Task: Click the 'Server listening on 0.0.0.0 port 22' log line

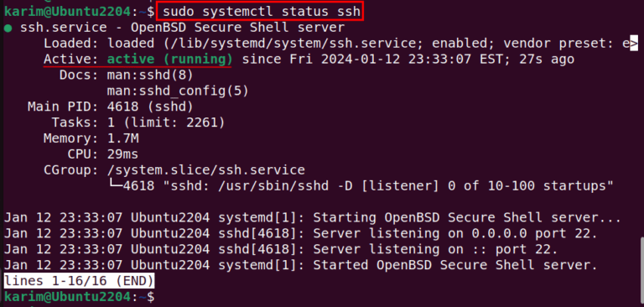Action: click(x=300, y=233)
